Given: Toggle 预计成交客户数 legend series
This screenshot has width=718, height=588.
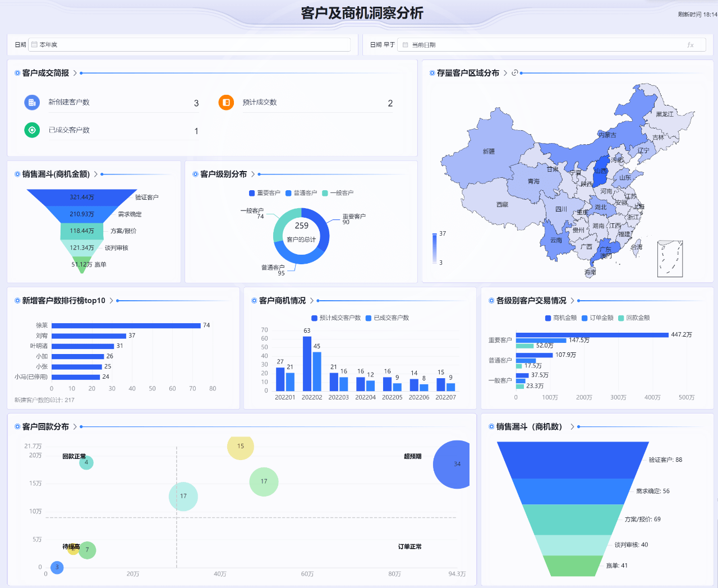Looking at the screenshot, I should tap(336, 318).
